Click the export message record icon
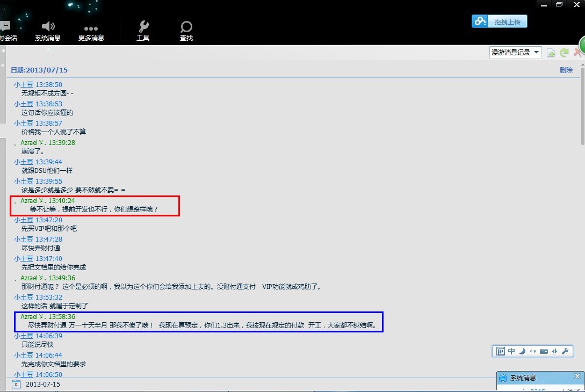The width and height of the screenshot is (585, 392). tap(551, 53)
